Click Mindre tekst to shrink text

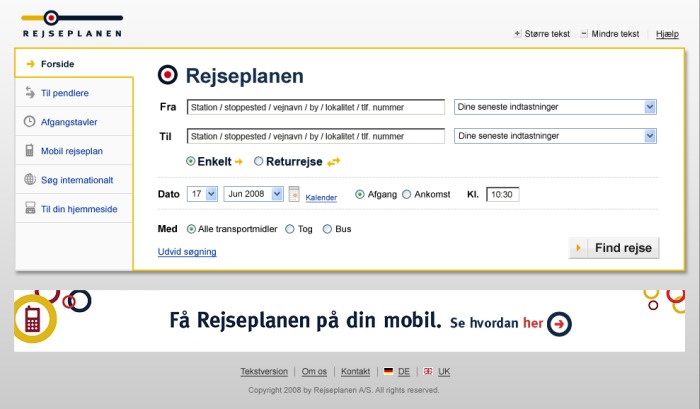coord(615,34)
